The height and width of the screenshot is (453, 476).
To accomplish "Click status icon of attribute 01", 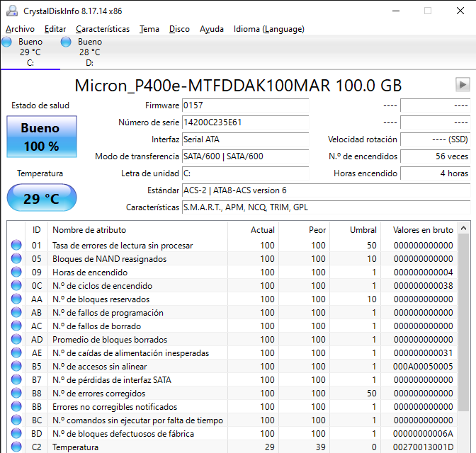I will click(16, 245).
